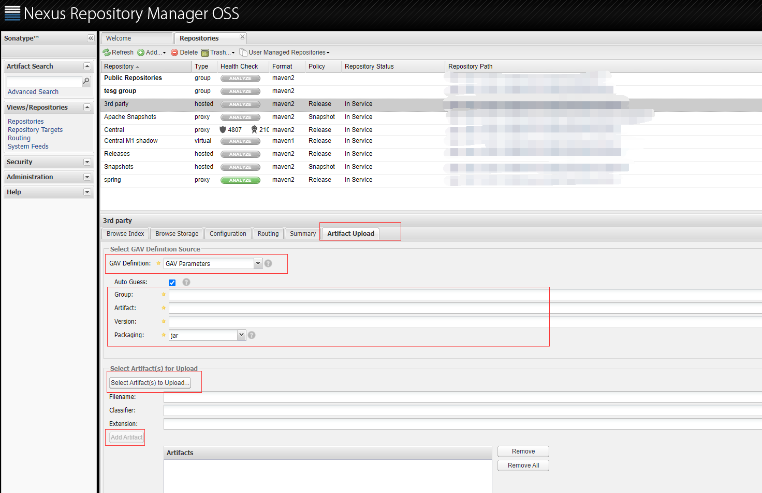Close the Repositories tab
The height and width of the screenshot is (493, 762).
pos(242,37)
